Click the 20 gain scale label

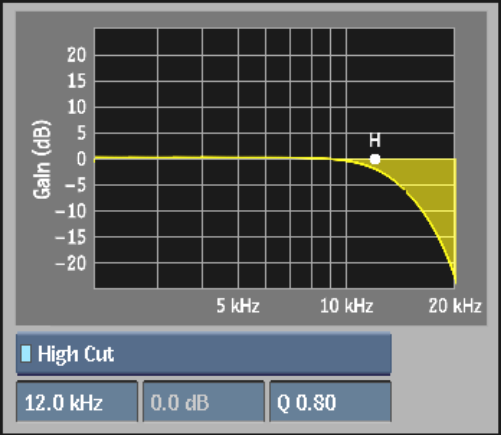(x=77, y=55)
